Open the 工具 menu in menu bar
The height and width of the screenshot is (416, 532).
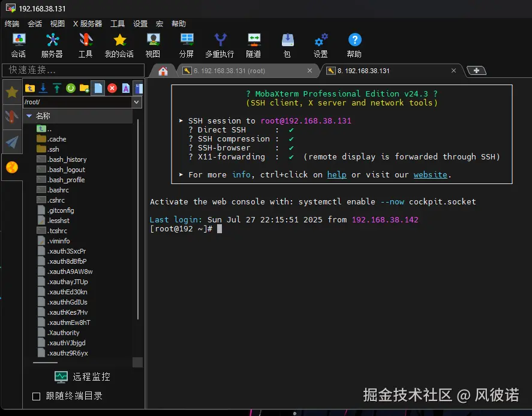click(x=118, y=24)
